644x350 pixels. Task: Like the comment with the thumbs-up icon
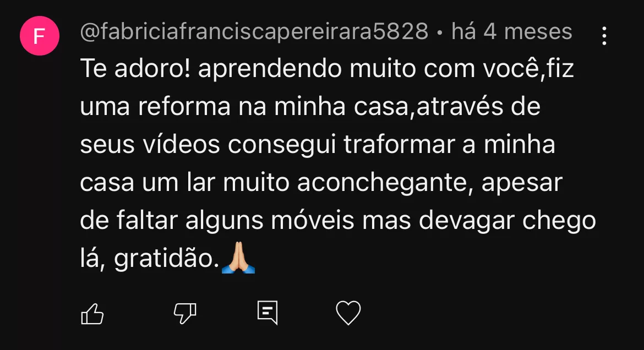92,314
